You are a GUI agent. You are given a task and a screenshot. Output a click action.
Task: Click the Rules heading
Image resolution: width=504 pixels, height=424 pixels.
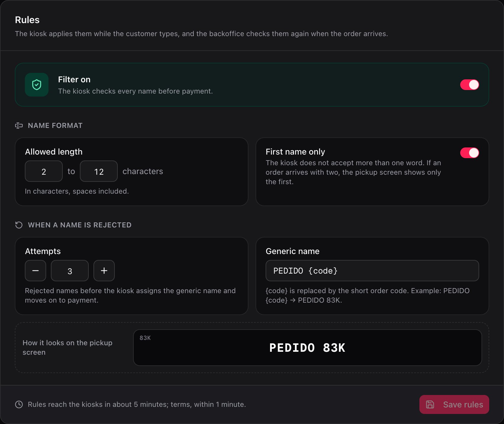pyautogui.click(x=27, y=20)
